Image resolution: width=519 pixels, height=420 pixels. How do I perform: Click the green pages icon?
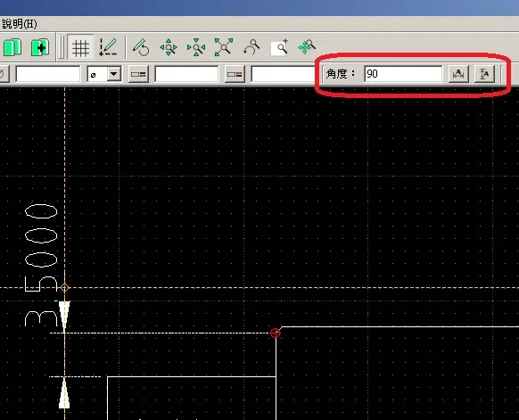pos(12,47)
